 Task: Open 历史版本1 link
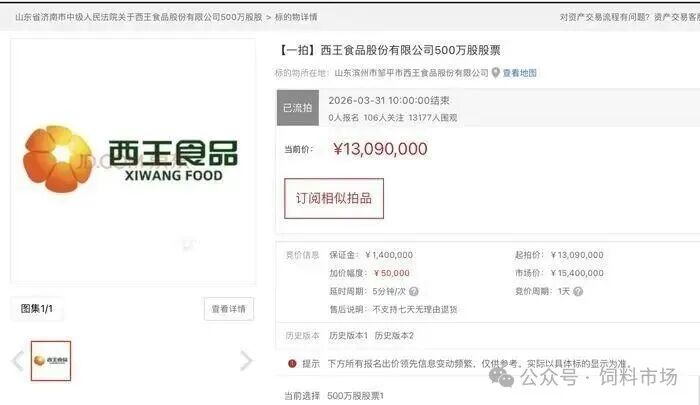(x=348, y=335)
